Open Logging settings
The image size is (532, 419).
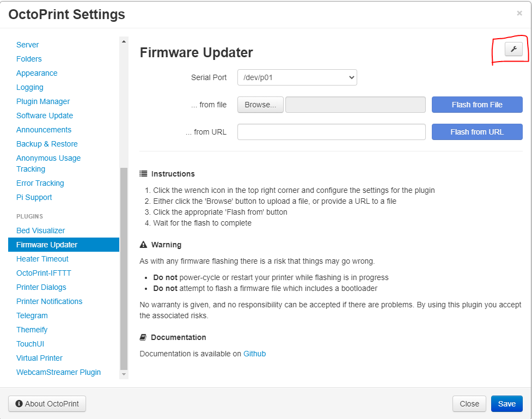(x=30, y=88)
